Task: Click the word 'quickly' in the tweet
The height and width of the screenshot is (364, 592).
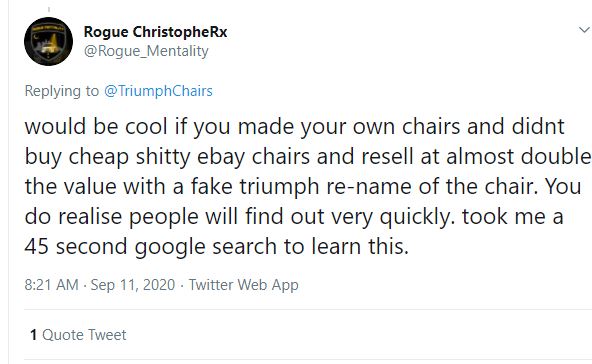Action: coord(417,217)
